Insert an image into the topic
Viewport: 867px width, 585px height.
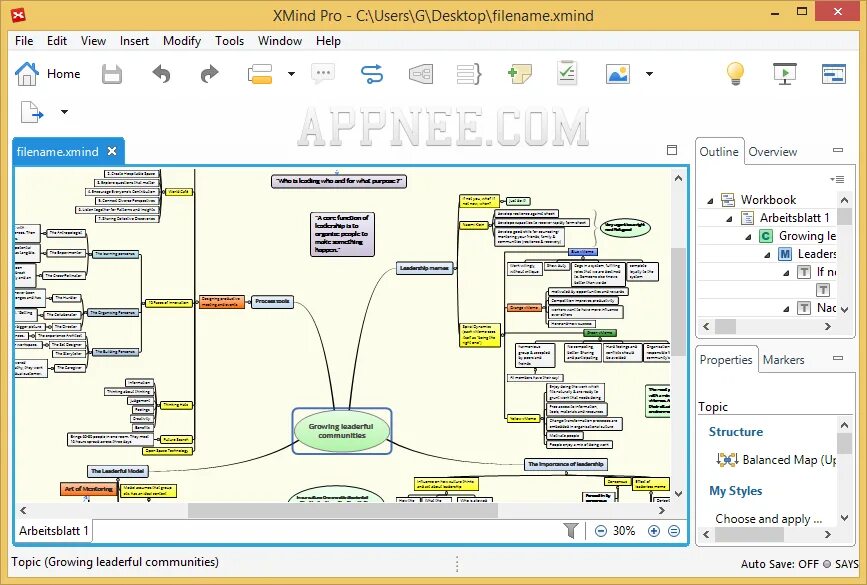point(618,74)
